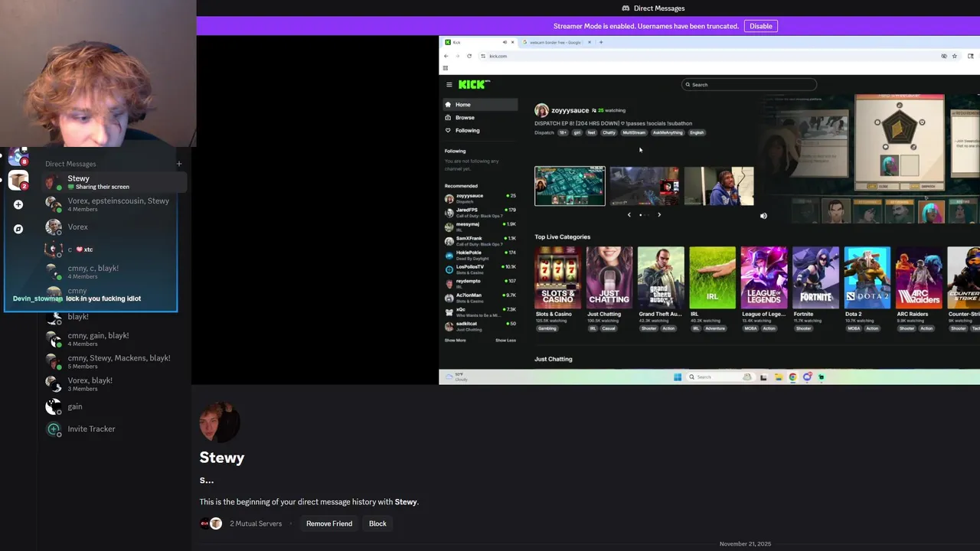Open xQc in Recommended list
This screenshot has width=980, height=551.
481,311
